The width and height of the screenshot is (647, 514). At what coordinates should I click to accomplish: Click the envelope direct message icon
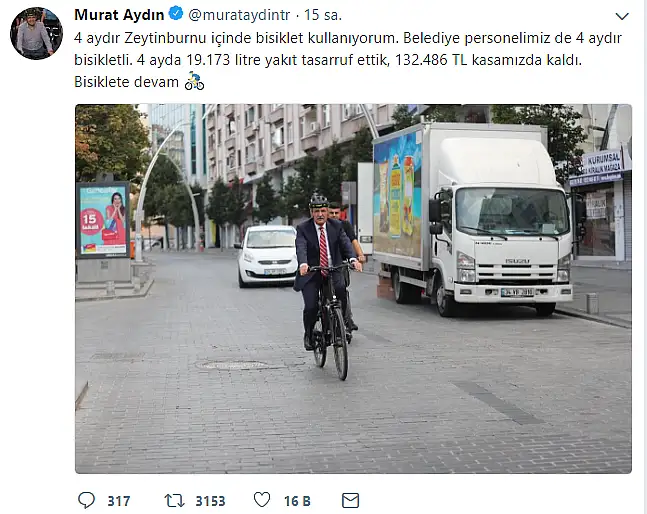pos(350,500)
